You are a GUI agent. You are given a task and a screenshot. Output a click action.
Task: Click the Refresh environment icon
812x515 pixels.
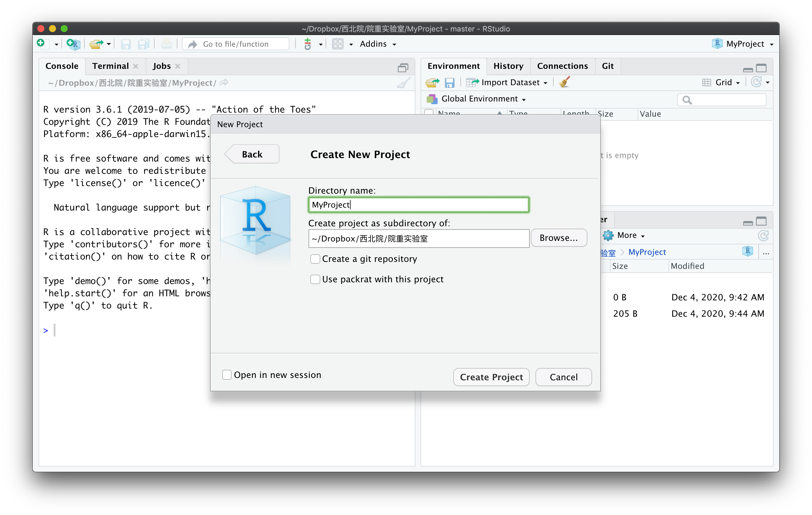point(756,82)
